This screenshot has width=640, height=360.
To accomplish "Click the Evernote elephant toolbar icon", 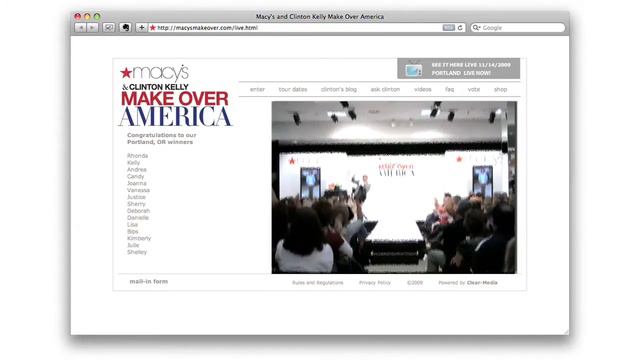I will click(x=125, y=28).
